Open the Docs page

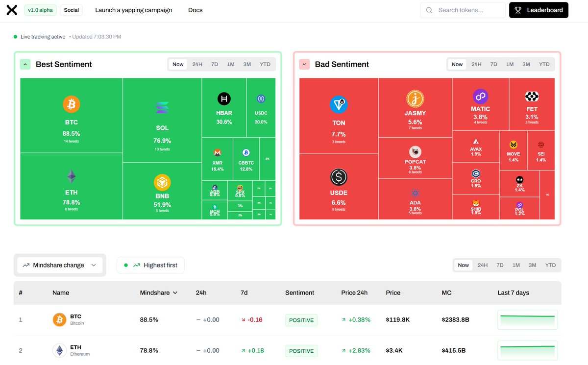pos(196,10)
